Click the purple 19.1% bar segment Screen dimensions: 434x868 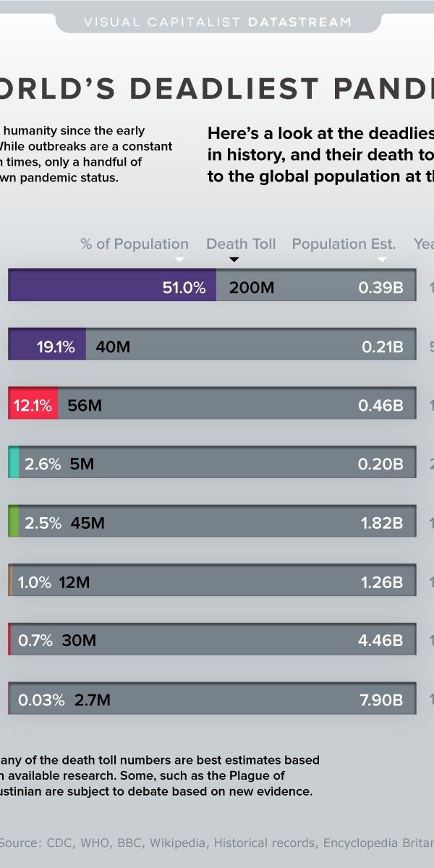(x=47, y=344)
